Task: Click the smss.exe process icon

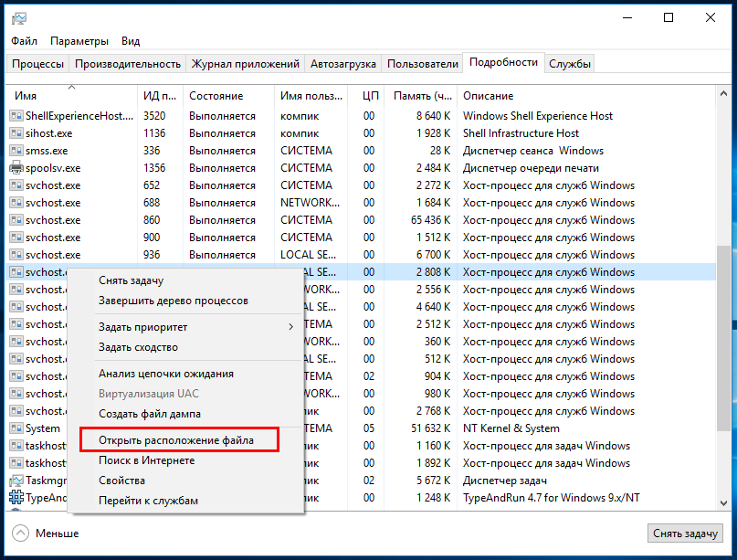Action: 16,151
